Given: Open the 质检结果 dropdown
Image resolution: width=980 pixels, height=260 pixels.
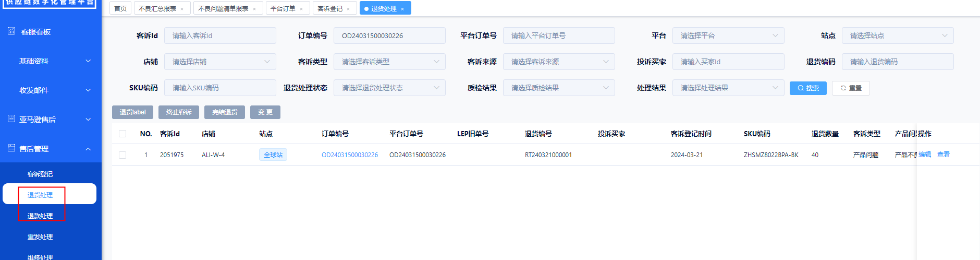Looking at the screenshot, I should (x=559, y=88).
